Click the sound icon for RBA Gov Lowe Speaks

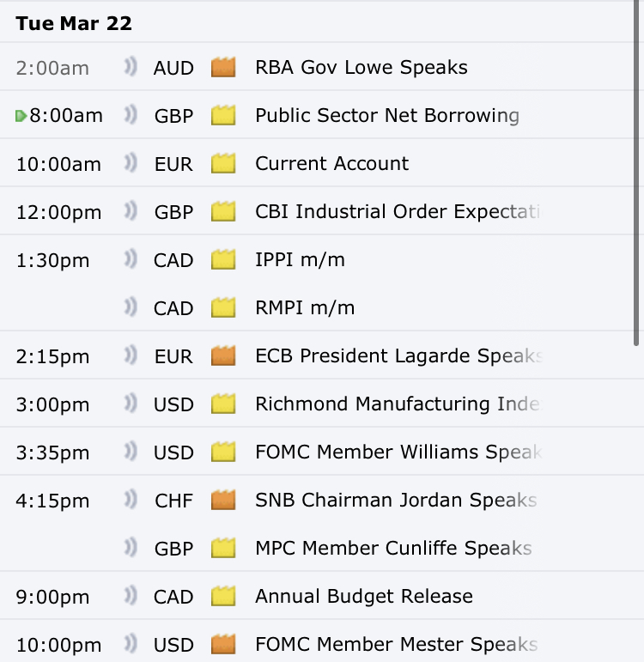click(131, 67)
